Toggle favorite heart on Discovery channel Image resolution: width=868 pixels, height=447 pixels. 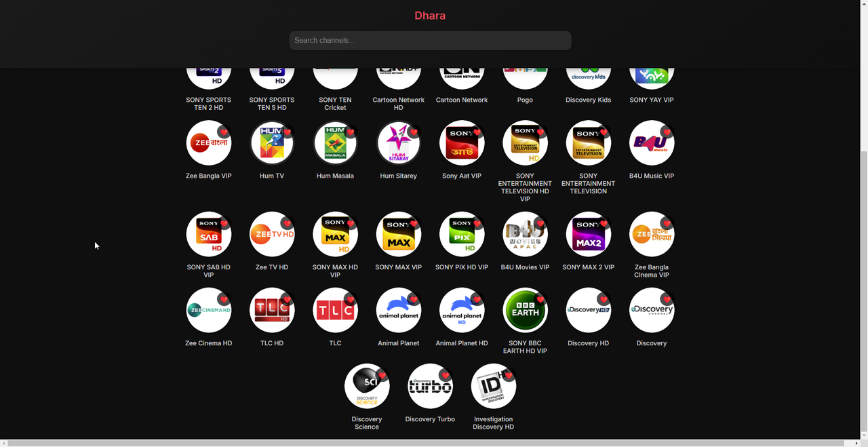(667, 300)
